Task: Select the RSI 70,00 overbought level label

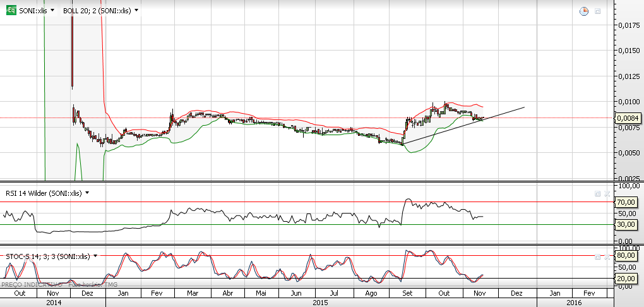Action: (625, 202)
